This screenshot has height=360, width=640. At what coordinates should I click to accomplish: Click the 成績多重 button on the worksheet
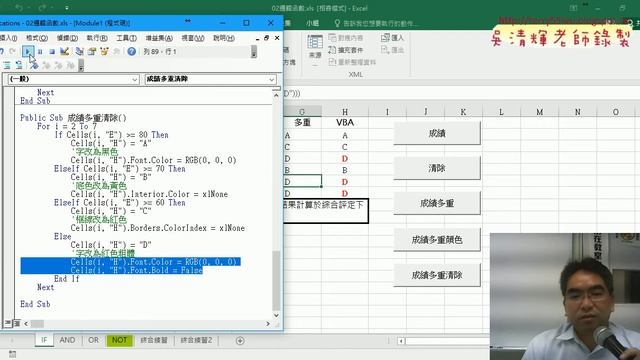pyautogui.click(x=437, y=203)
